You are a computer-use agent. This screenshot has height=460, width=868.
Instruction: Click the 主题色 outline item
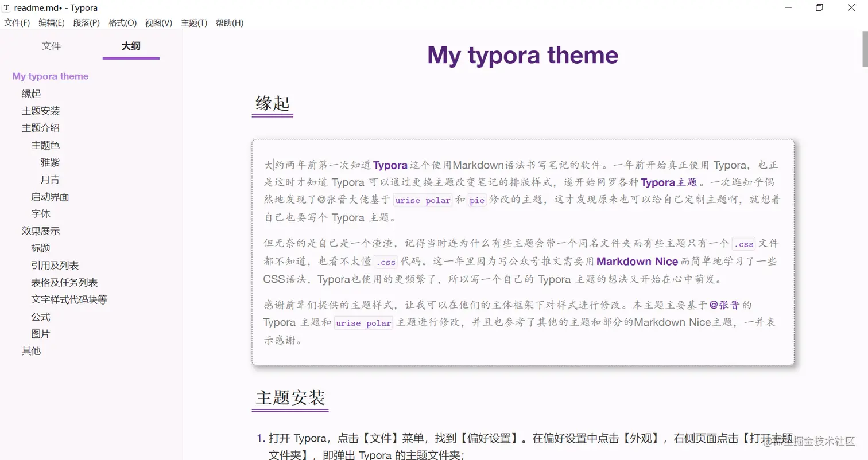(x=45, y=145)
